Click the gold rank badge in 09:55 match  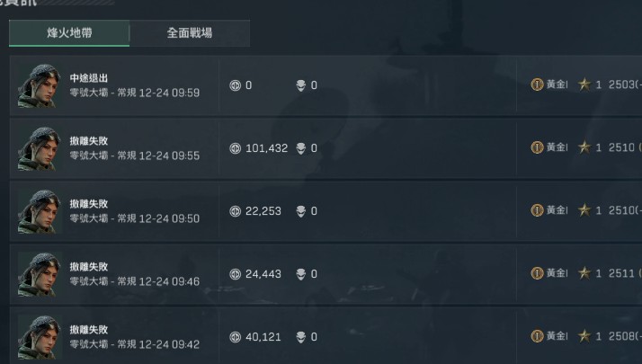[537, 147]
